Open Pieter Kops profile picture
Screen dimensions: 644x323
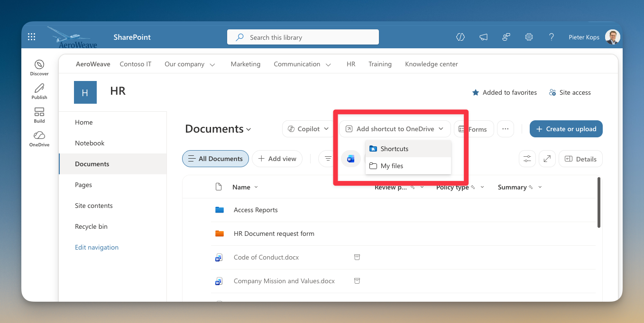point(613,37)
